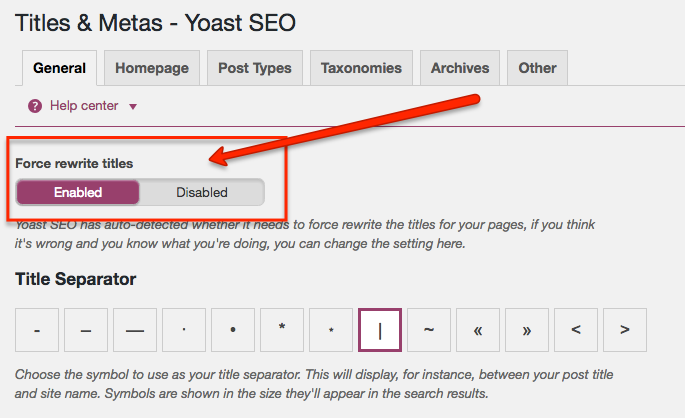The width and height of the screenshot is (685, 418).
Task: Select the large asterisk title separator
Action: point(282,330)
